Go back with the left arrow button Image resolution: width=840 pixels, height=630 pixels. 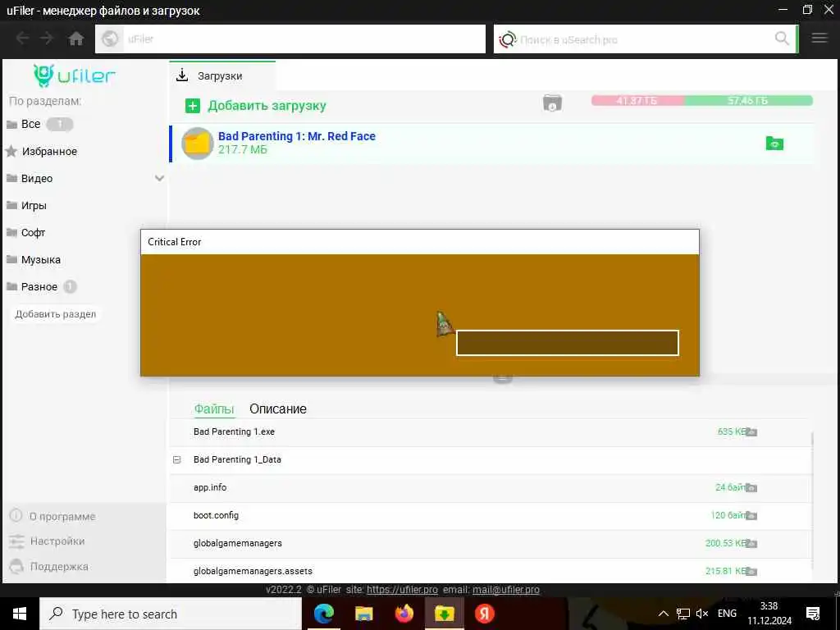pos(22,39)
